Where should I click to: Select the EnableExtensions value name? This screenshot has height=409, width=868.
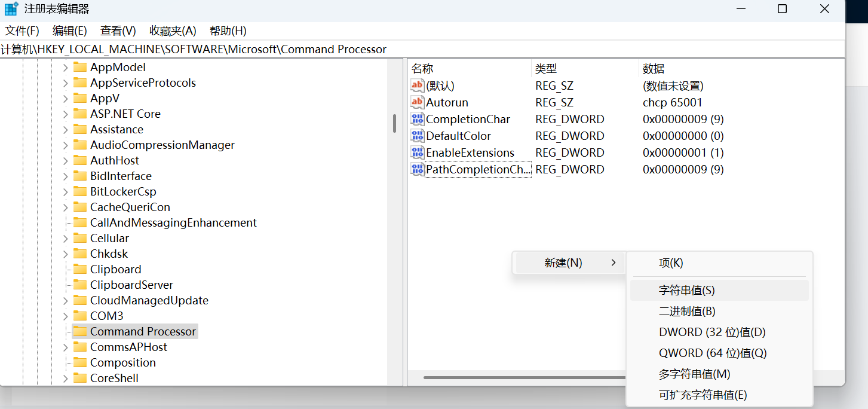coord(470,152)
